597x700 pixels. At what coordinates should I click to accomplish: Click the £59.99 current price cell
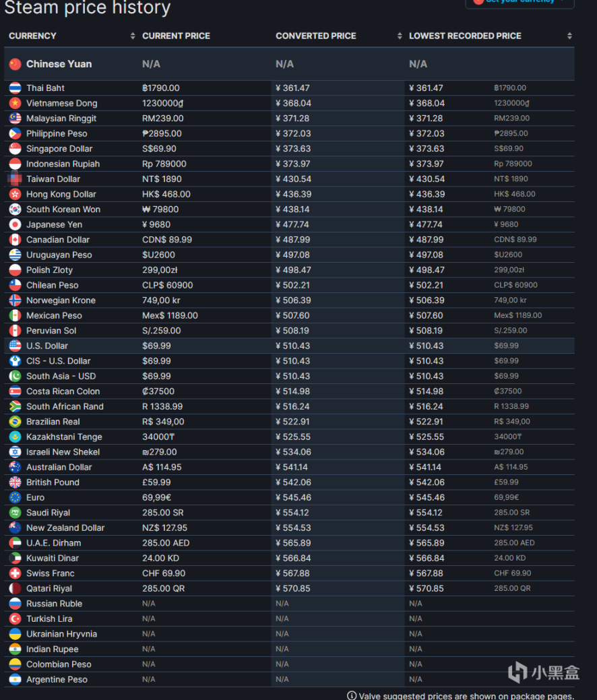coord(156,482)
